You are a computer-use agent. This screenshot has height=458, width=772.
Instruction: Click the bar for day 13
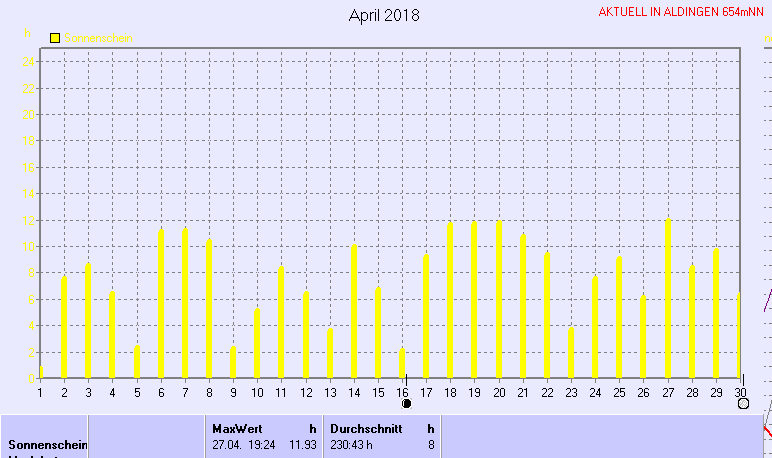330,353
